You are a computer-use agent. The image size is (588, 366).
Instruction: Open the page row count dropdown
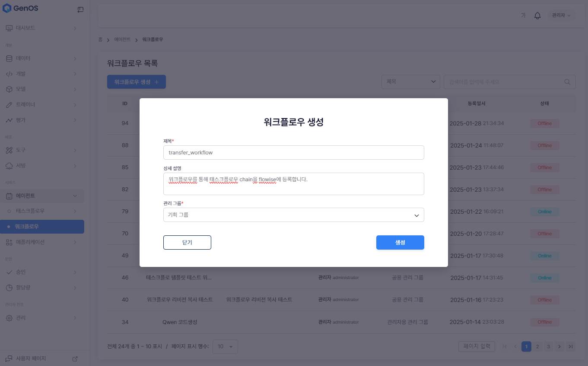click(x=225, y=347)
